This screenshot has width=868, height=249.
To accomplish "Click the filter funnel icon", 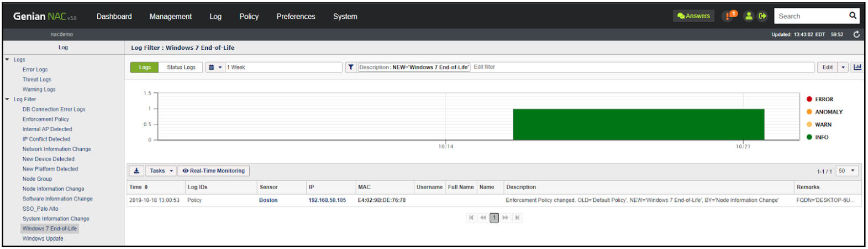I will click(x=351, y=68).
